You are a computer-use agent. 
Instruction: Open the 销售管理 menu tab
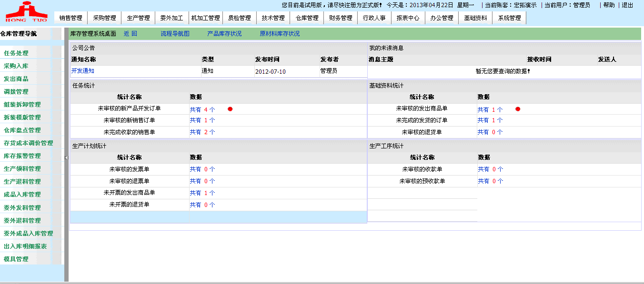(71, 18)
